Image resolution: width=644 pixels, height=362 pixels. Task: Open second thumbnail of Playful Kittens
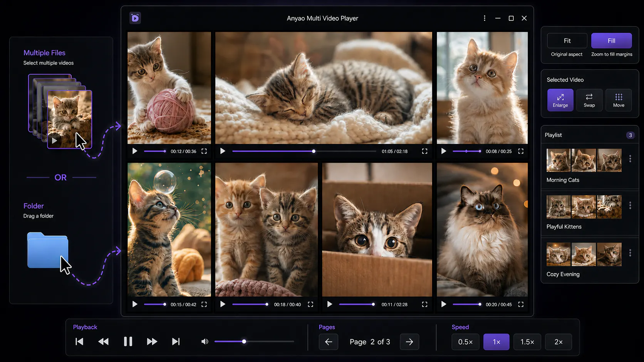[x=584, y=207]
